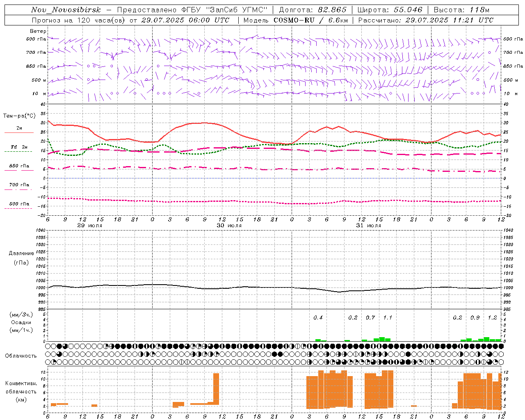Click the '2м' temperature legend label
This screenshot has width=525, height=420.
[x=19, y=128]
